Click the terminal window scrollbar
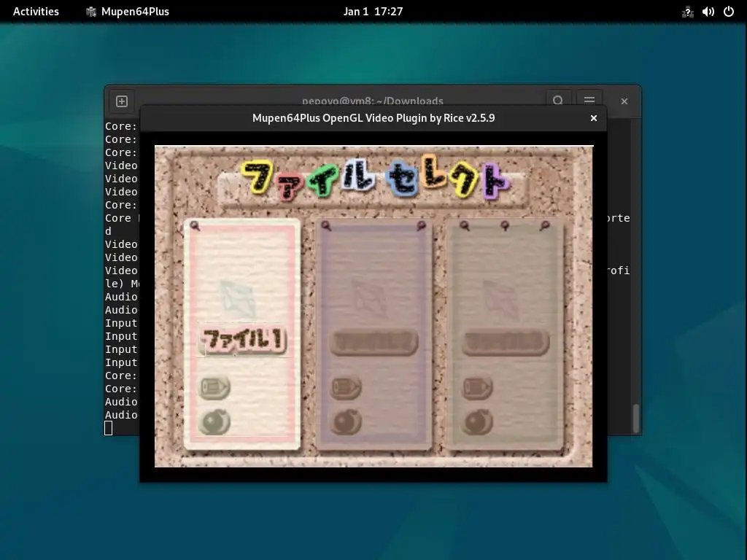Screen dimensions: 747x560 pyautogui.click(x=636, y=418)
